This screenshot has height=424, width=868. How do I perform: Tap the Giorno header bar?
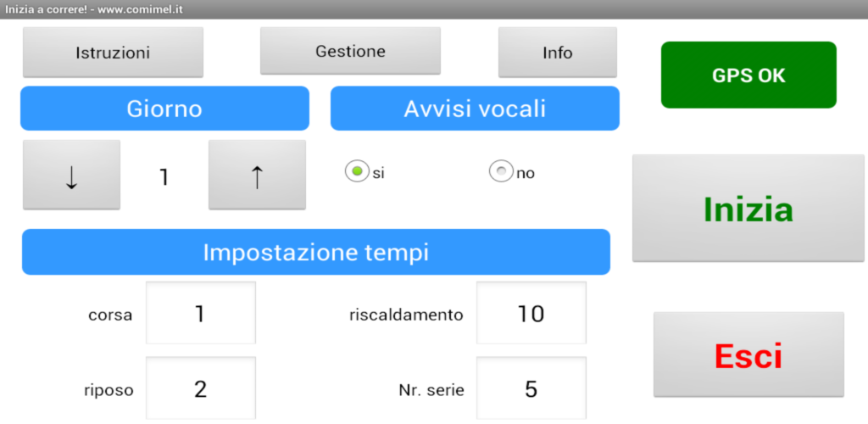164,109
